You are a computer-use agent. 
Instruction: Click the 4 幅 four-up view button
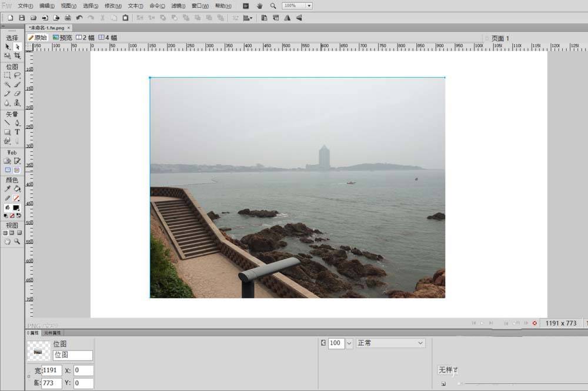pos(108,38)
